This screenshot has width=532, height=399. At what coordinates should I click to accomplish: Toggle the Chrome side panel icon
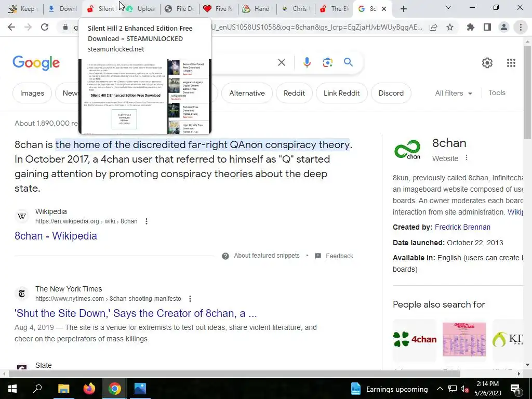pyautogui.click(x=487, y=27)
